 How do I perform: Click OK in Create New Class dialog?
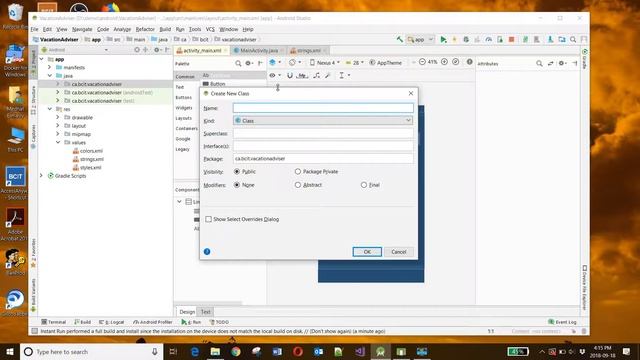coord(367,252)
